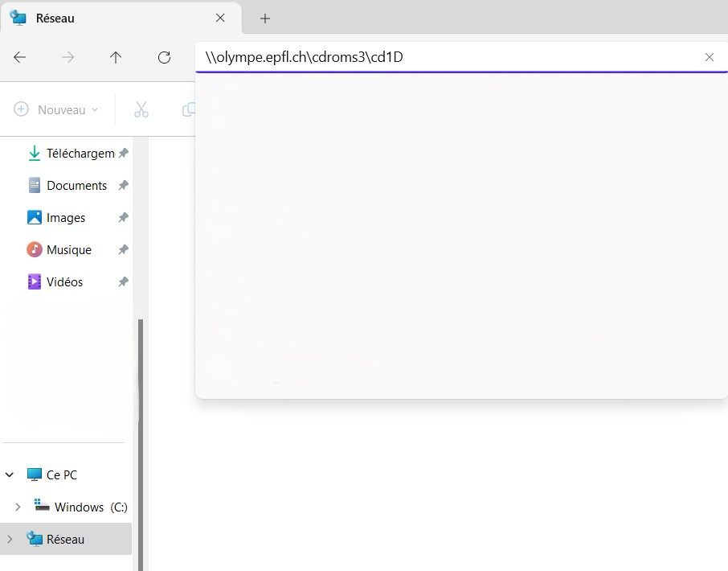Screen dimensions: 728x571
Task: Collapse the Ce PC tree entry
Action: coord(9,474)
